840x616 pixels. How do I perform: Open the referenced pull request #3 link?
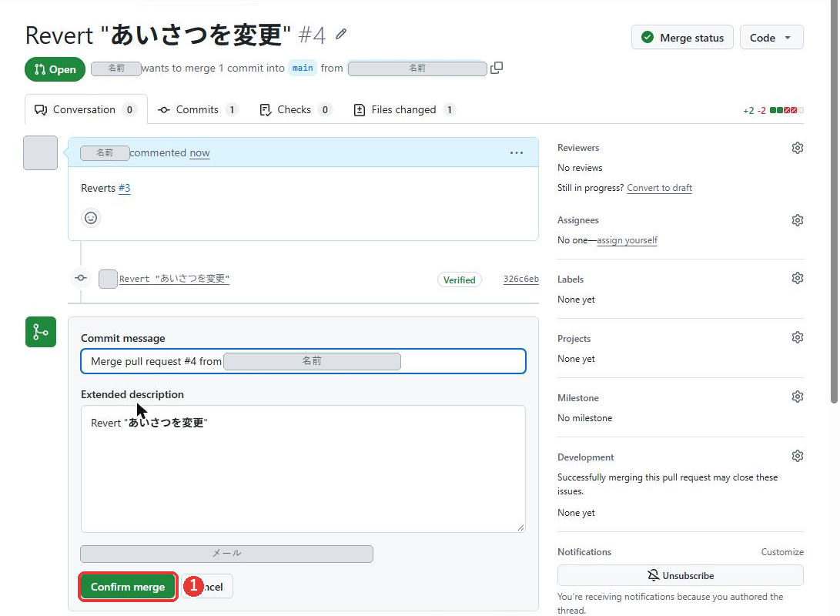point(124,188)
